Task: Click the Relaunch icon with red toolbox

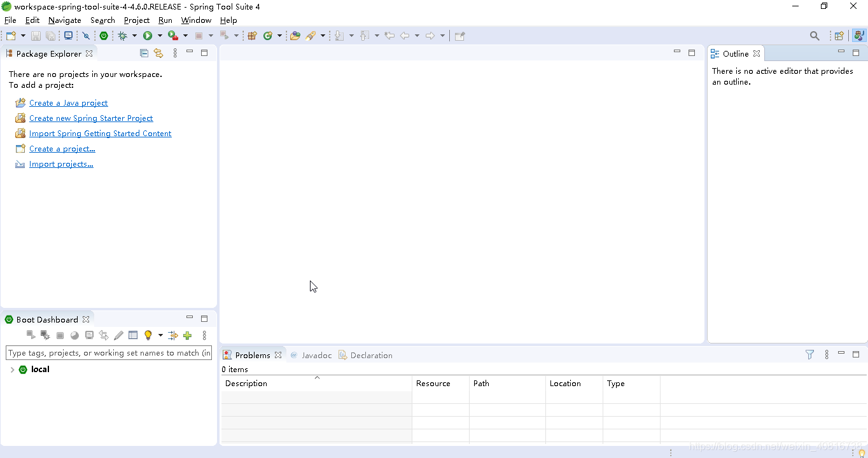Action: pyautogui.click(x=172, y=36)
